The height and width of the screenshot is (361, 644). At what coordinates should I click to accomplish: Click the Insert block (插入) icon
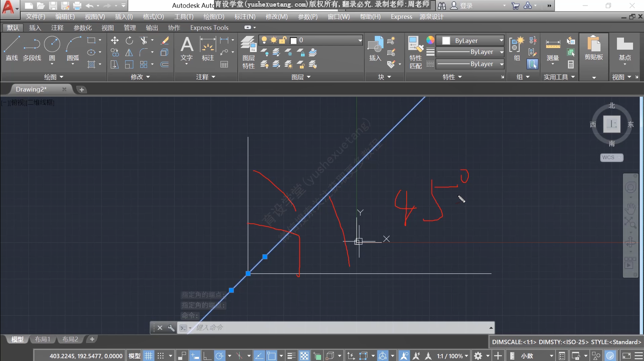(x=375, y=49)
